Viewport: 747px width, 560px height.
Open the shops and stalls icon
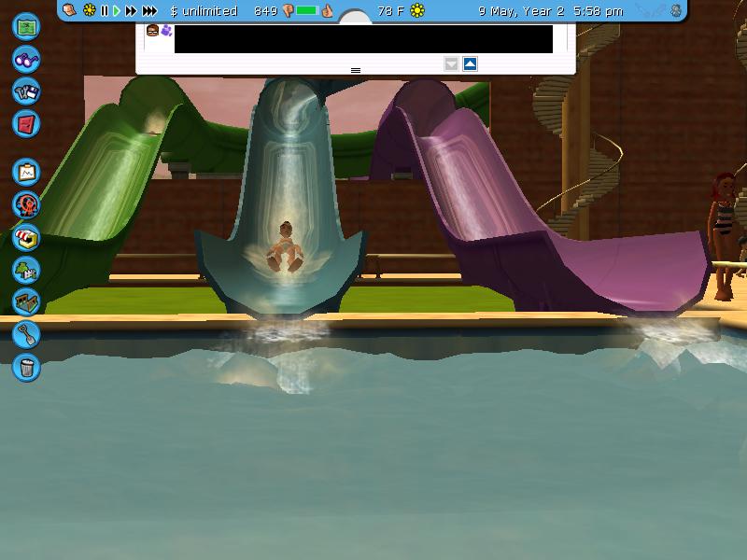pyautogui.click(x=26, y=238)
